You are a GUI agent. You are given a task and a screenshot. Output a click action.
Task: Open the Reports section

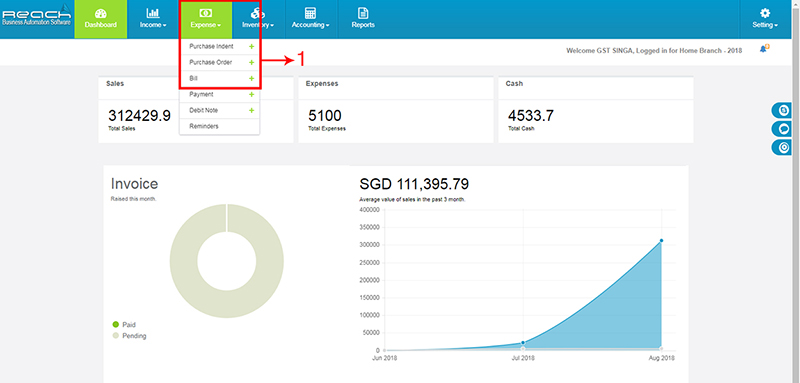coord(363,19)
